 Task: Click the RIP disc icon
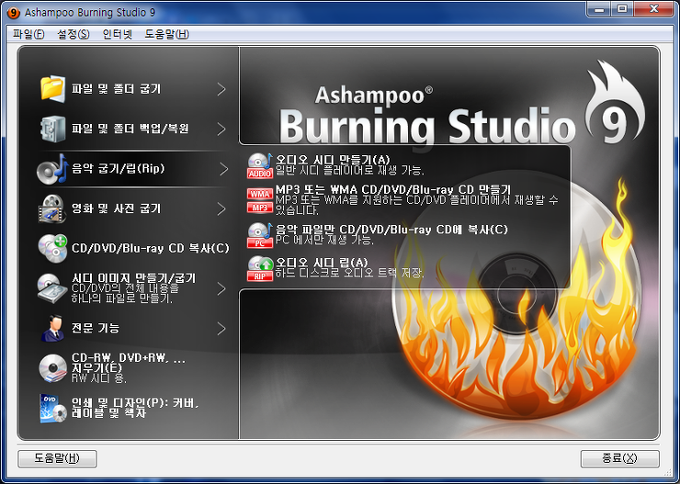259,268
